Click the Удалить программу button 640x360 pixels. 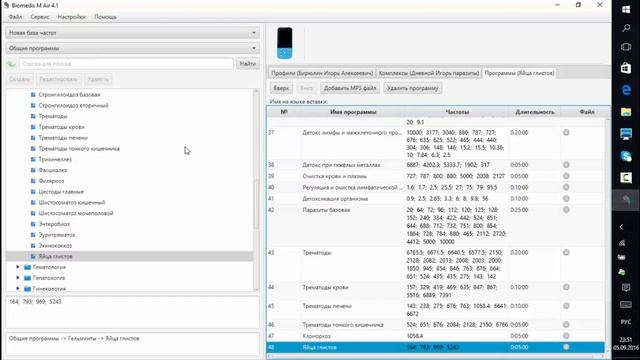coord(413,88)
